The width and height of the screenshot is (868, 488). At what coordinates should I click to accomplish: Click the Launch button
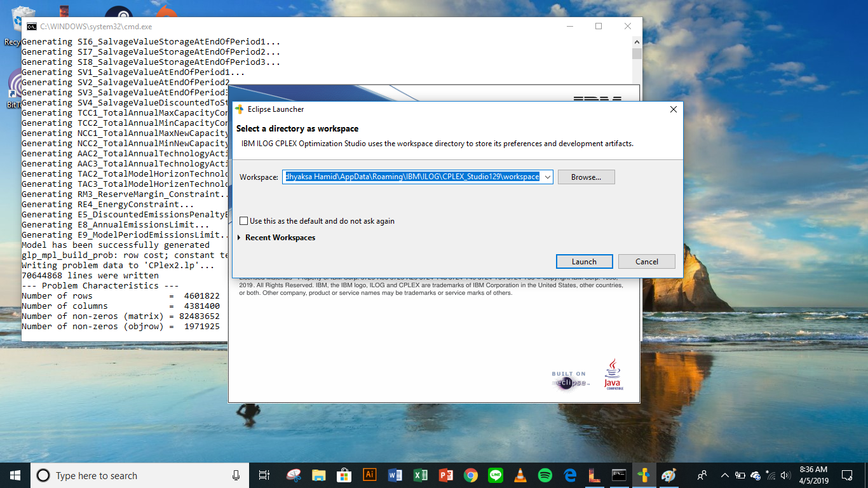(584, 261)
